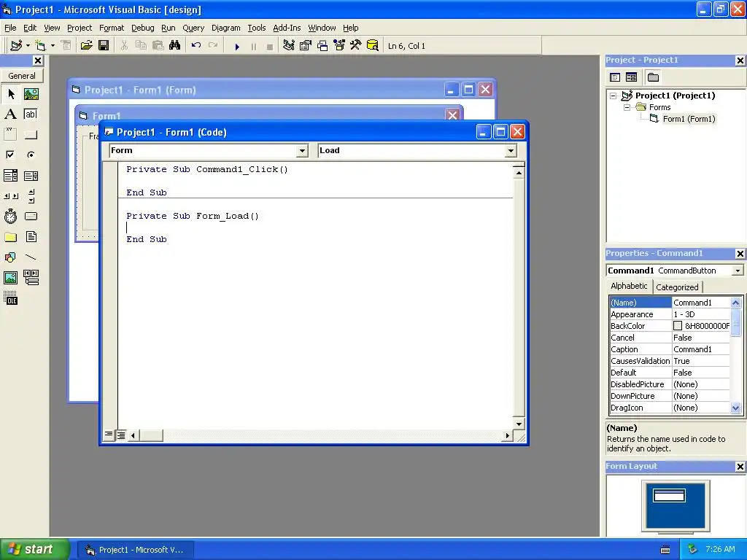Open the Debug menu

click(142, 28)
